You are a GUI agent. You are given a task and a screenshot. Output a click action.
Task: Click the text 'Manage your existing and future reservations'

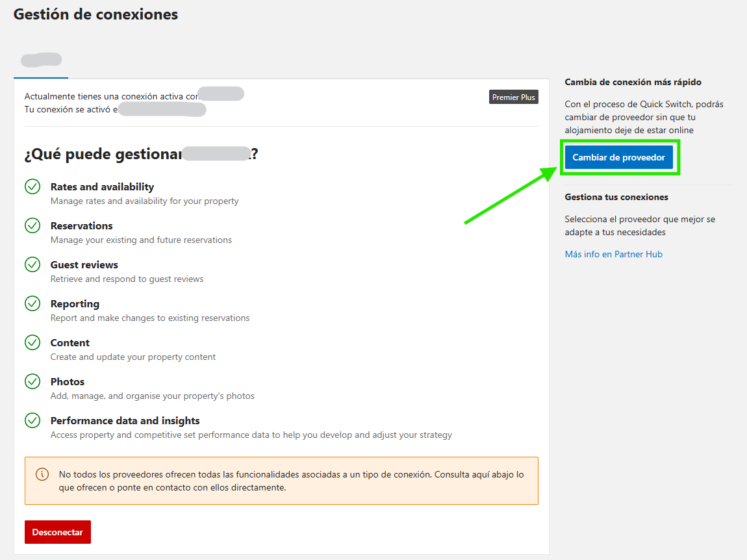(141, 240)
